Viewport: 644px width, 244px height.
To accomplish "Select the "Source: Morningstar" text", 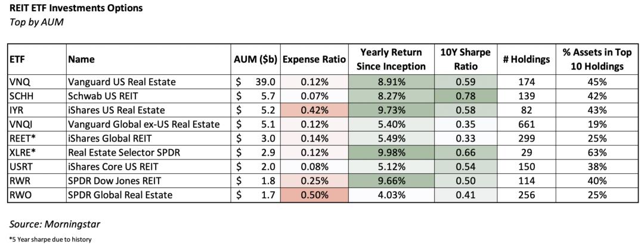I will [55, 224].
